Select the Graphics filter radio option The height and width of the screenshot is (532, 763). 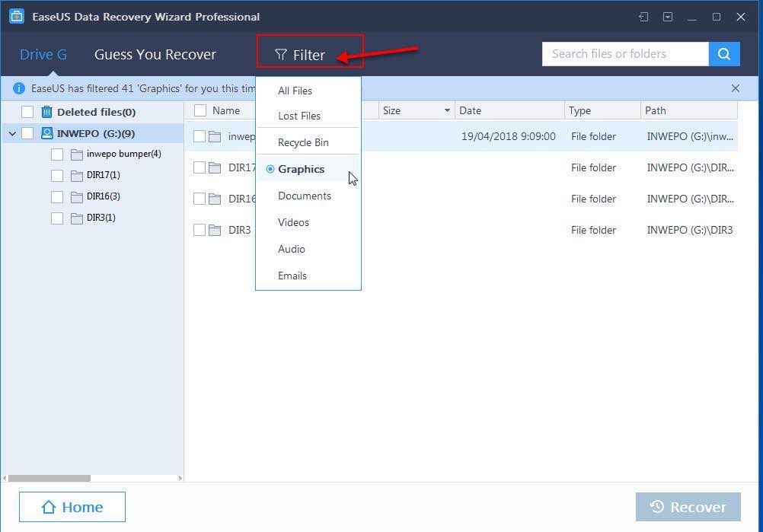click(x=270, y=169)
